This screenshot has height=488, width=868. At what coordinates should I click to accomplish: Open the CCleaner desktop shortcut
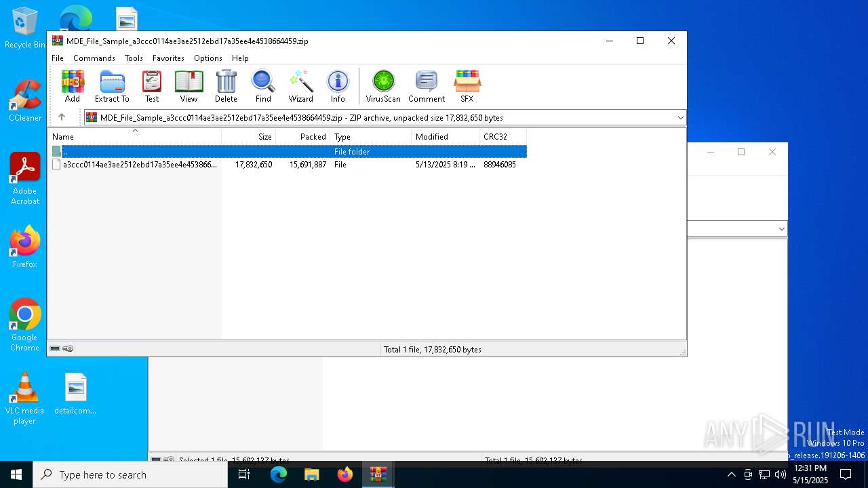(25, 100)
